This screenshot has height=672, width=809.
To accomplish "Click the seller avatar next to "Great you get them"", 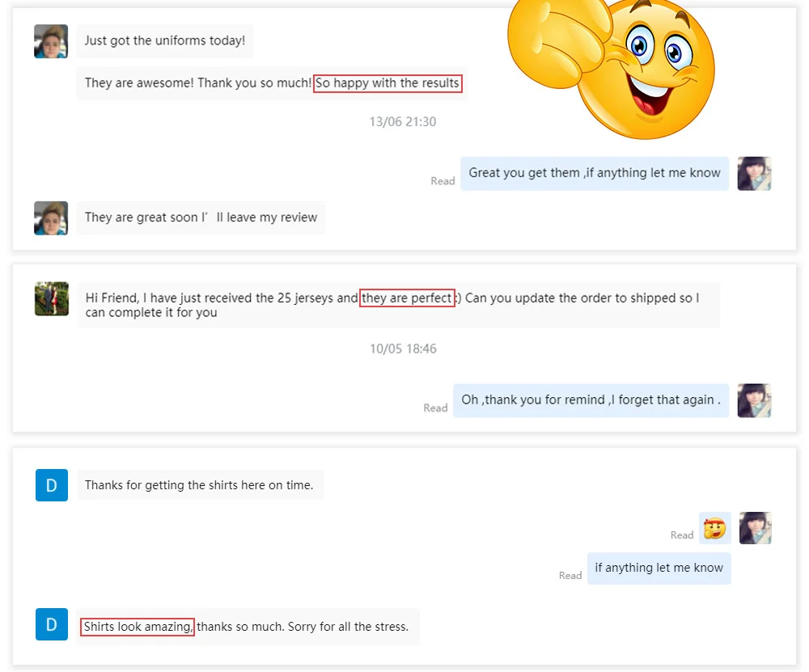I will click(754, 173).
